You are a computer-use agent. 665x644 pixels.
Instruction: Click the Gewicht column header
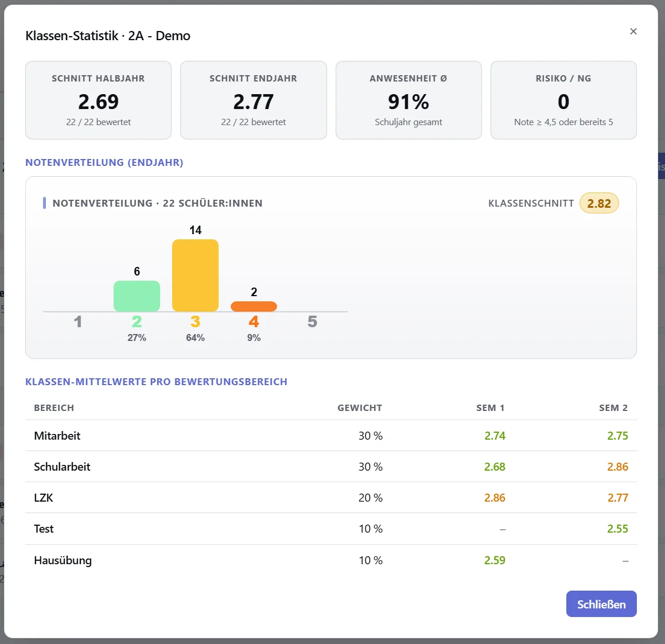coord(360,408)
